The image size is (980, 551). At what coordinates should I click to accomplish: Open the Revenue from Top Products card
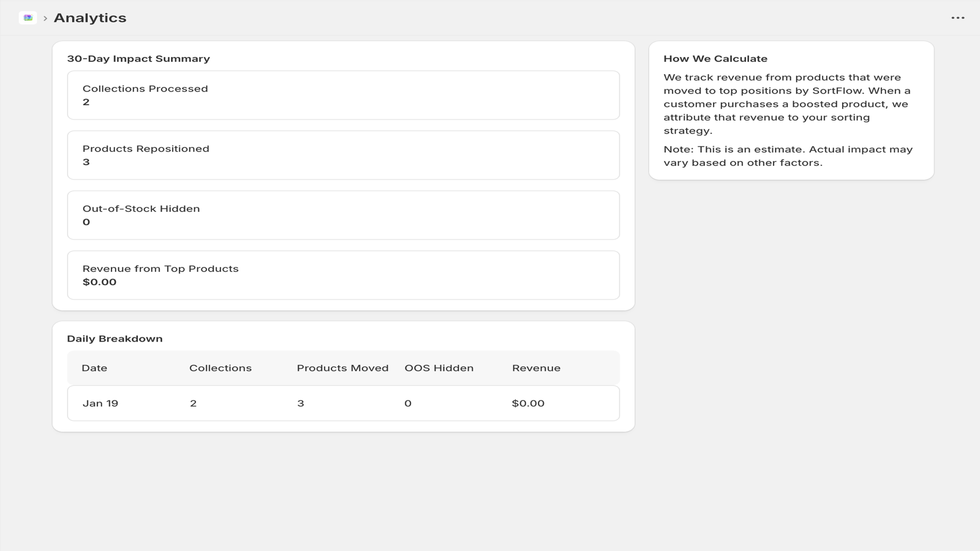click(x=343, y=275)
